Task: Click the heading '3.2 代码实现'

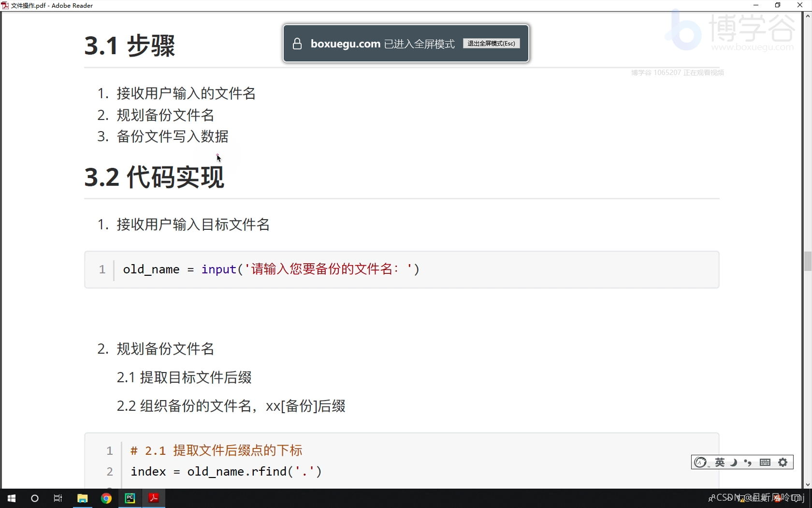Action: [154, 177]
